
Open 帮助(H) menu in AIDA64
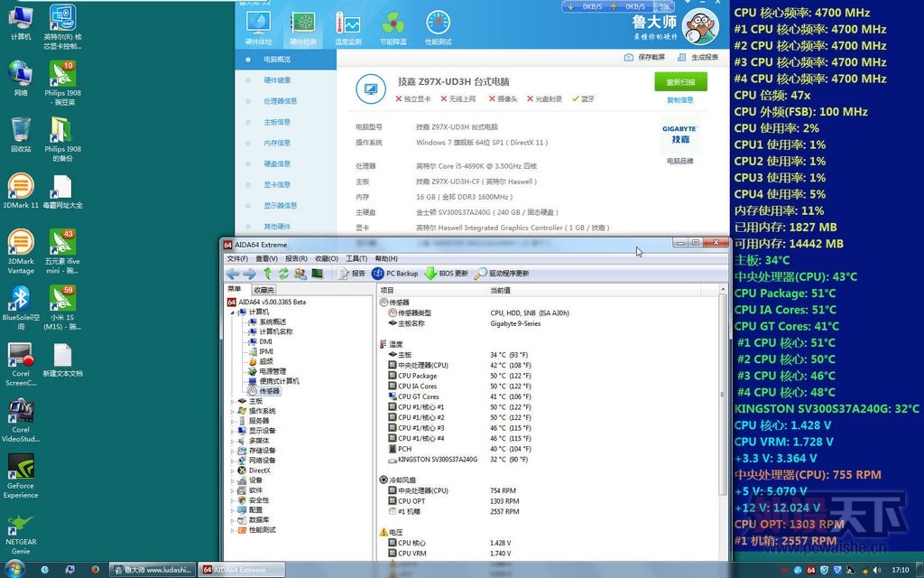[x=386, y=258]
